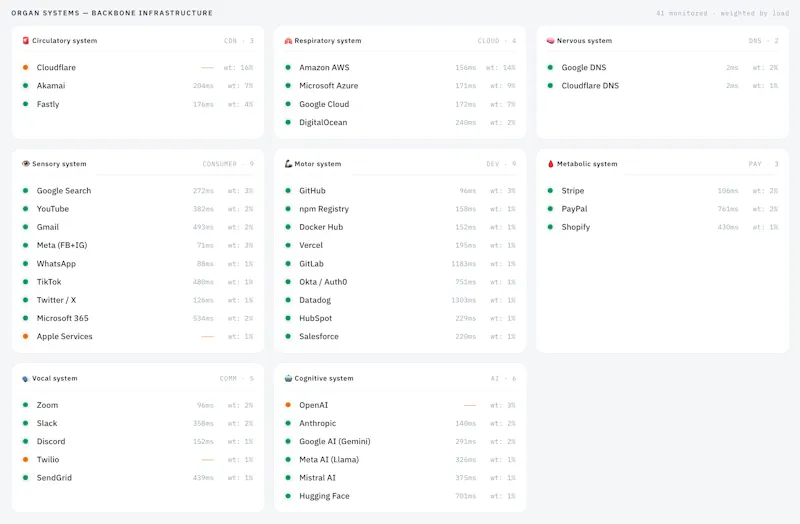The width and height of the screenshot is (800, 524).
Task: Click the Slack service name
Action: click(47, 423)
